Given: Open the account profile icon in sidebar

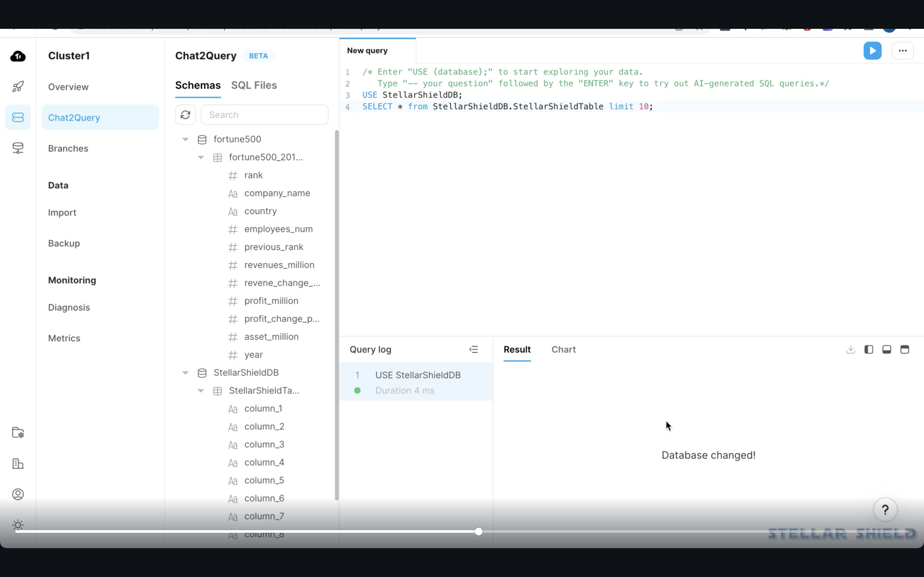Looking at the screenshot, I should (18, 494).
